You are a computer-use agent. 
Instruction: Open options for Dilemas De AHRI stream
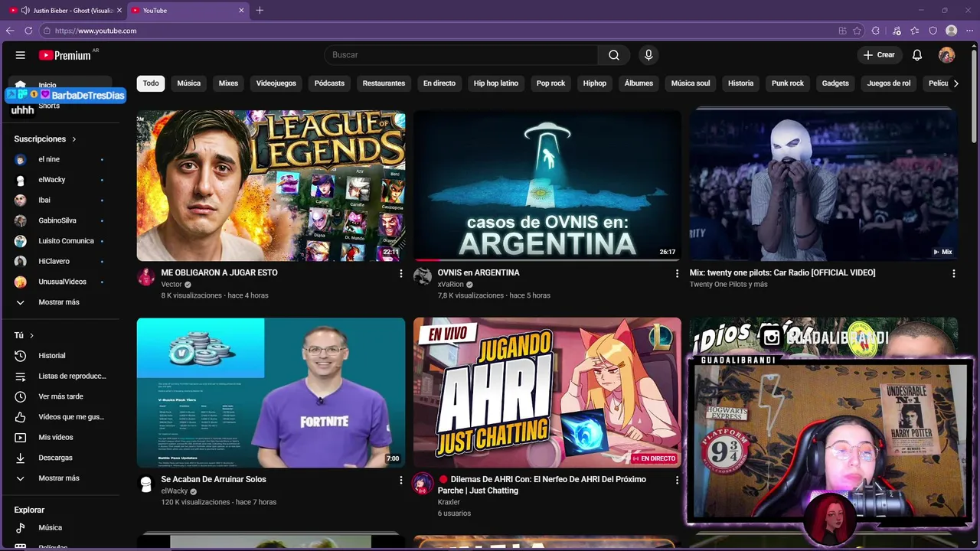click(x=677, y=480)
